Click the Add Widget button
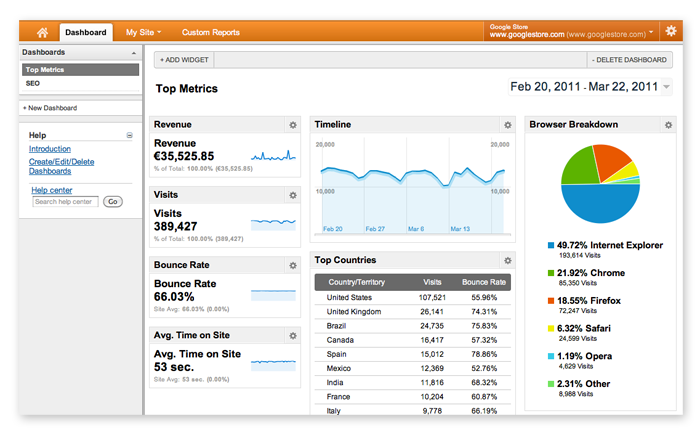The image size is (700, 440). pos(184,60)
